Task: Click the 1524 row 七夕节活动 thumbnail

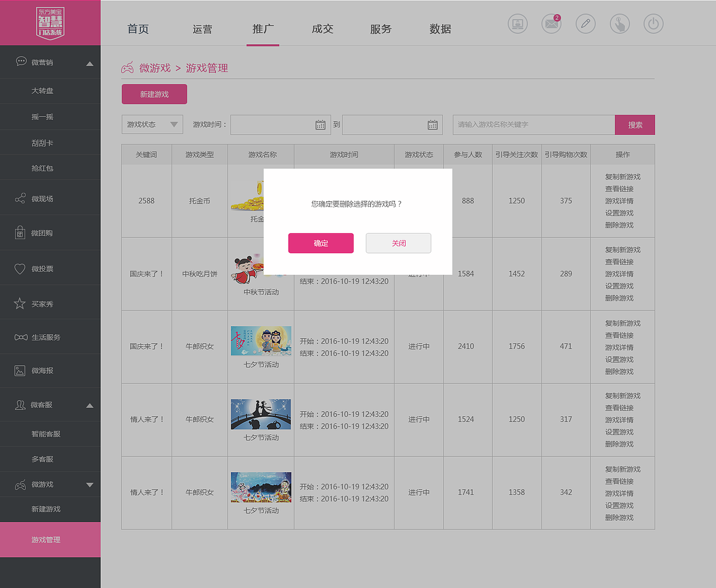Action: point(261,414)
